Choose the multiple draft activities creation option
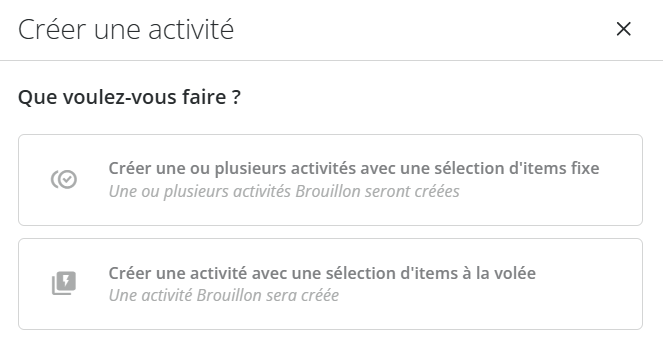The height and width of the screenshot is (360, 663). tap(330, 180)
